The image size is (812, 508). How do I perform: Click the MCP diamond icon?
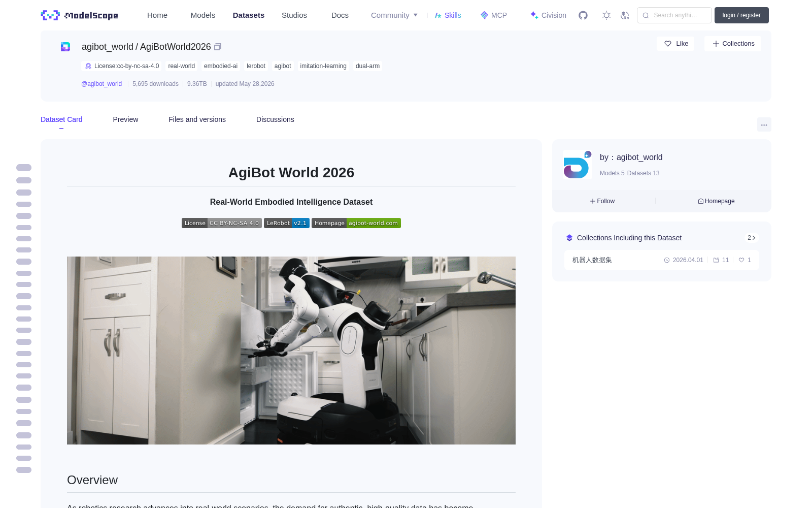coord(484,15)
